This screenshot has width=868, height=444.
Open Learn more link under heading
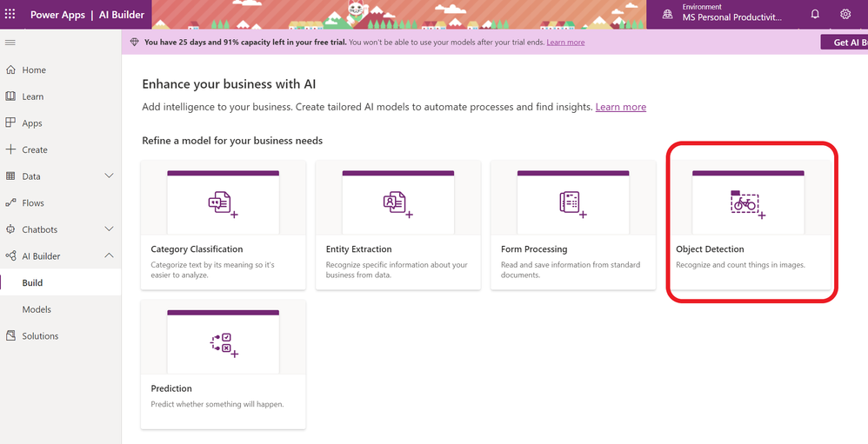pyautogui.click(x=620, y=107)
